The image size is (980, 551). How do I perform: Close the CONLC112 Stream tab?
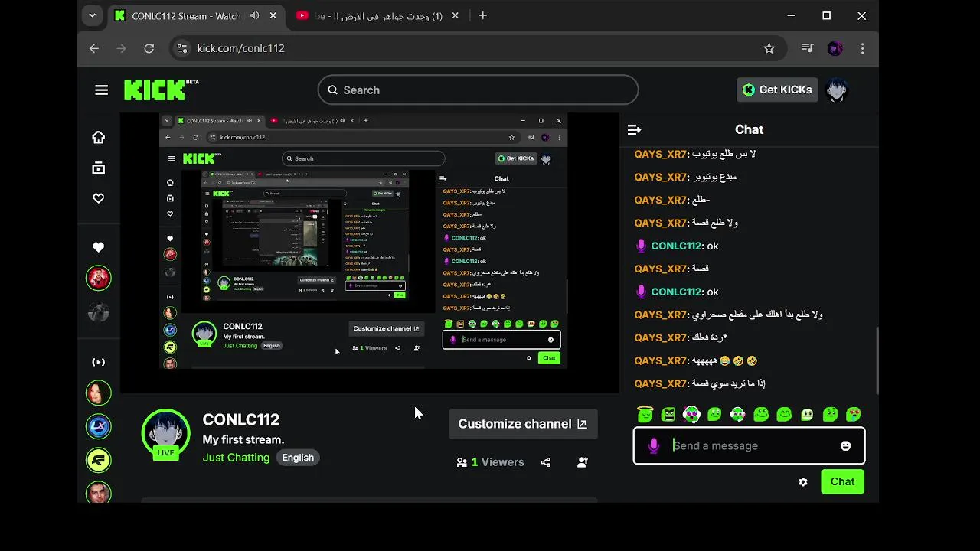coord(273,15)
